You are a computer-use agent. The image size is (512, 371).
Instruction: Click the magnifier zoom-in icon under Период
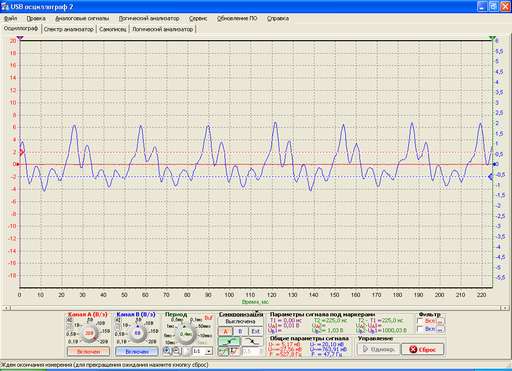[167, 351]
